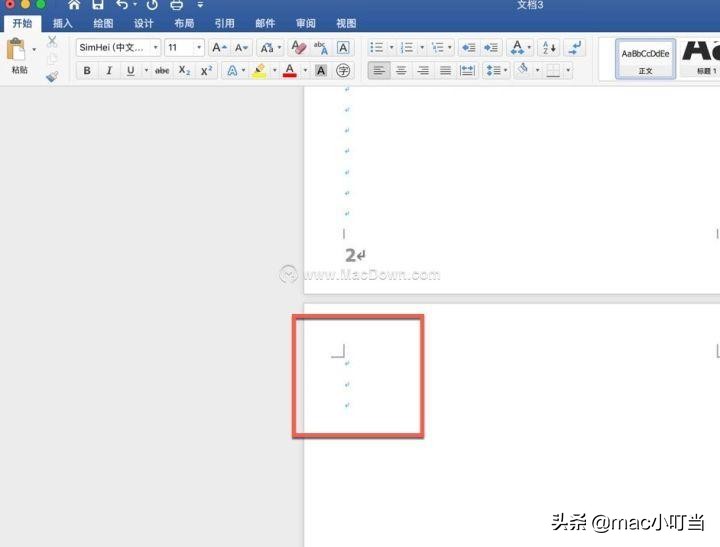
Task: Select align left paragraph button
Action: tap(379, 71)
